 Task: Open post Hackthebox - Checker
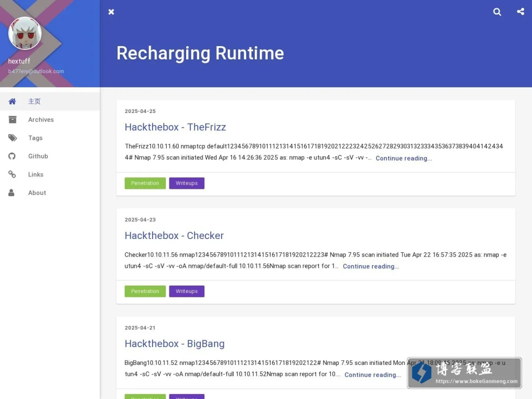(174, 235)
